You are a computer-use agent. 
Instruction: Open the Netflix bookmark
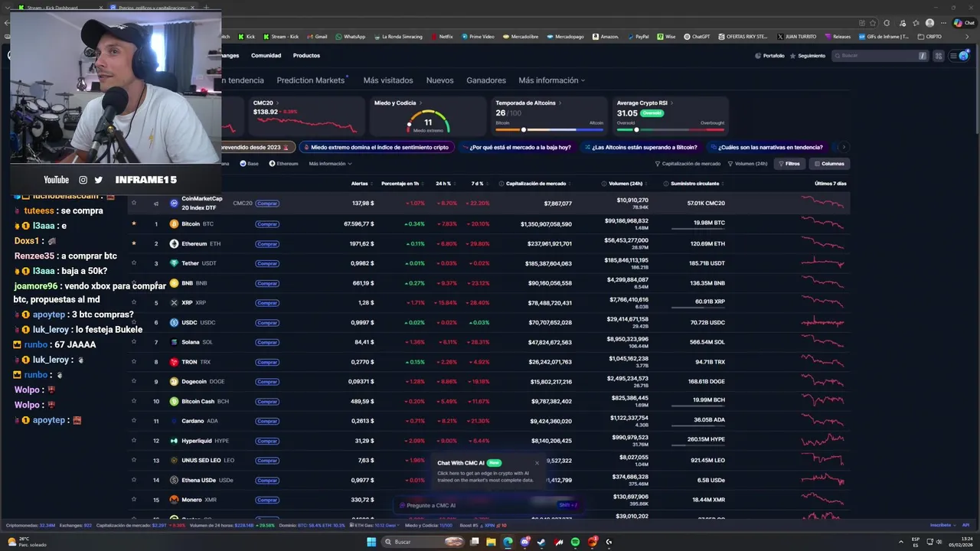pyautogui.click(x=442, y=37)
